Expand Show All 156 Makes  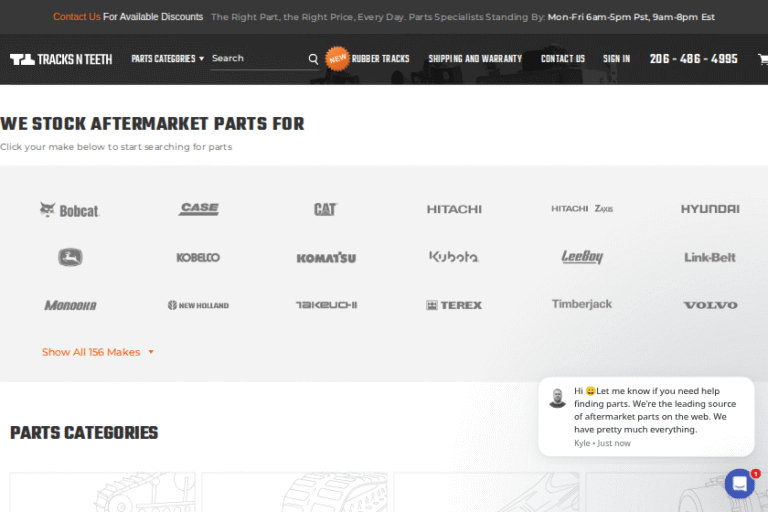[98, 352]
